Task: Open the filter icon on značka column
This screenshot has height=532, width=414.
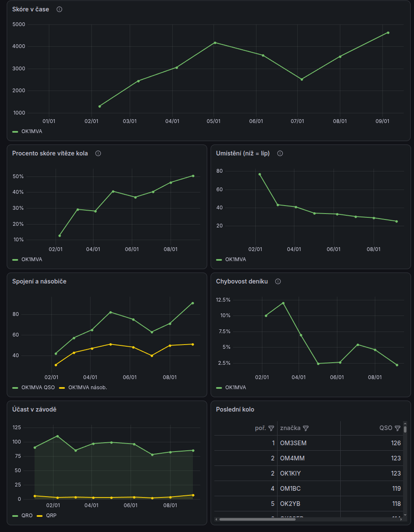Action: (306, 428)
